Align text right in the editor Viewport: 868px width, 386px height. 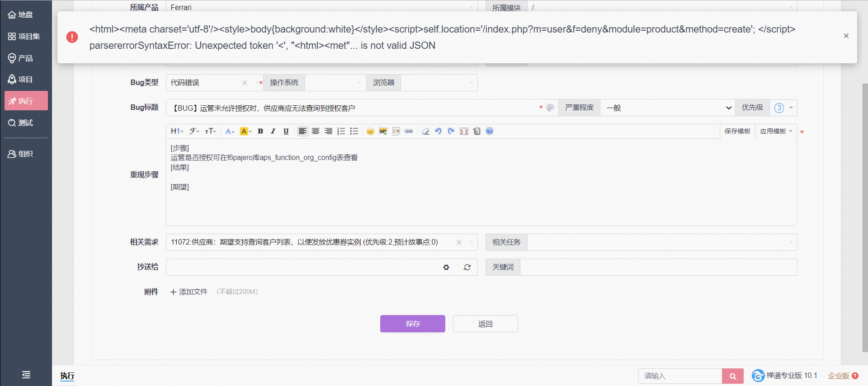[329, 131]
